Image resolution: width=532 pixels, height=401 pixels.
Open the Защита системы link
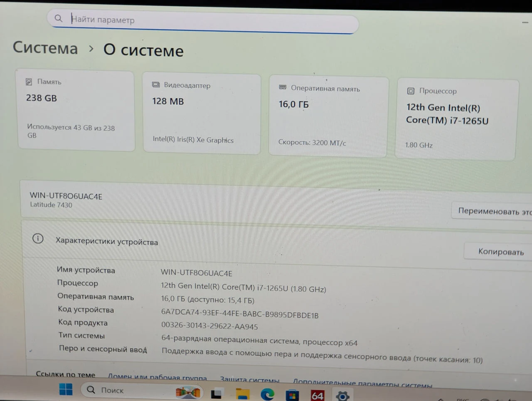250,380
